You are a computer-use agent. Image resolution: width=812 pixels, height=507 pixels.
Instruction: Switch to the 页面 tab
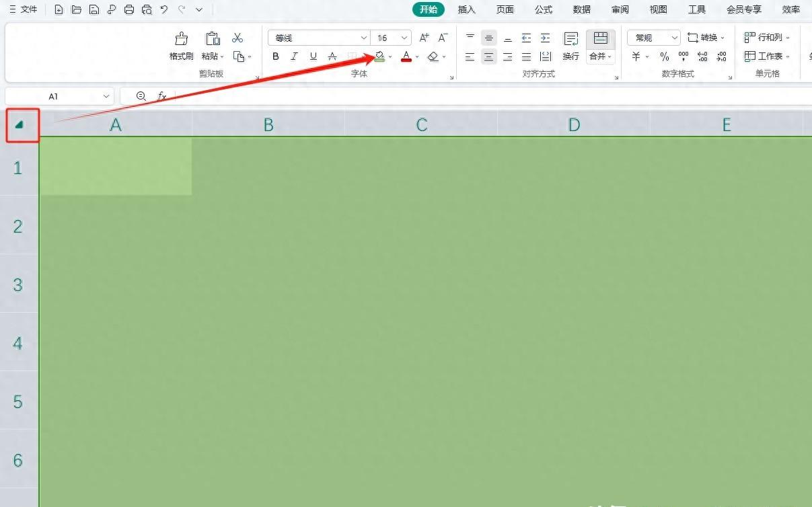(505, 9)
